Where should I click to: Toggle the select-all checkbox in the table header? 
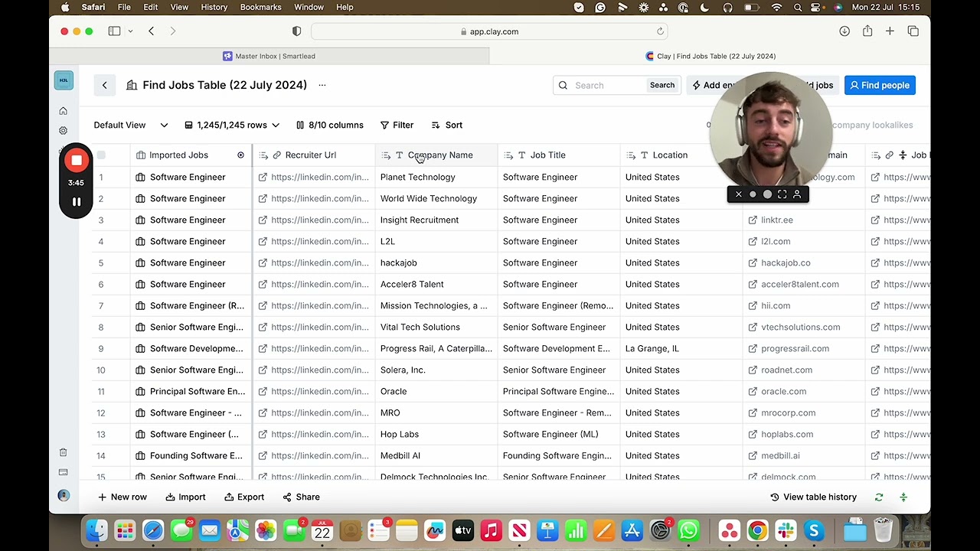coord(101,155)
